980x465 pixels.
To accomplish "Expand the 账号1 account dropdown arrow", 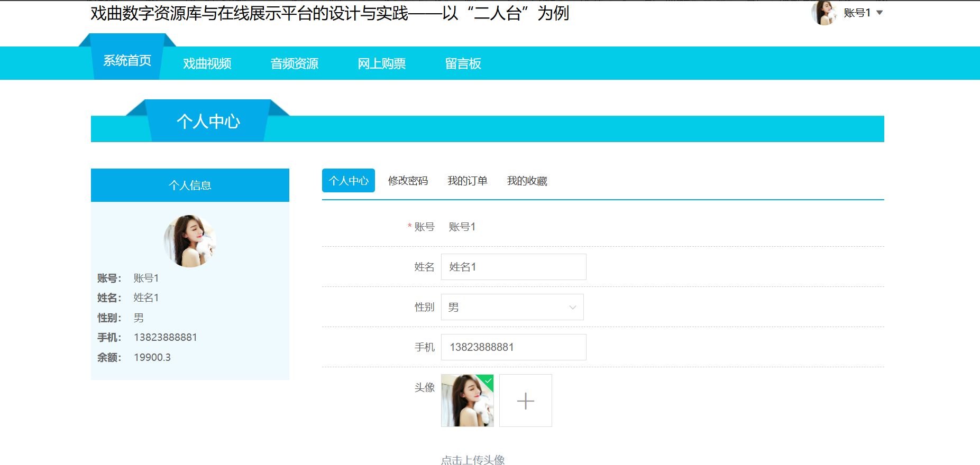I will click(880, 13).
